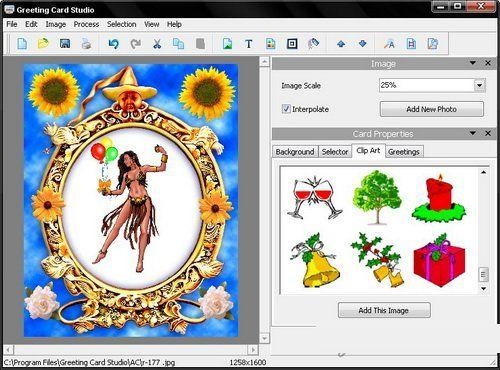Click the page layout toolbar icon
The image size is (500, 370).
[x=411, y=44]
